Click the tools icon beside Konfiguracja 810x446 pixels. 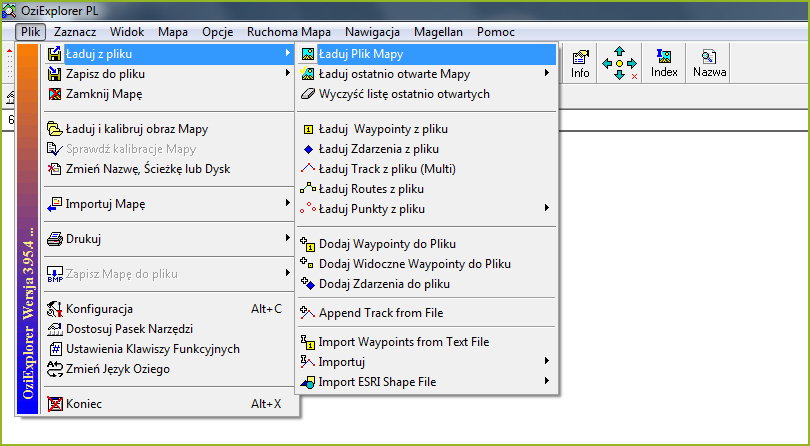point(54,309)
